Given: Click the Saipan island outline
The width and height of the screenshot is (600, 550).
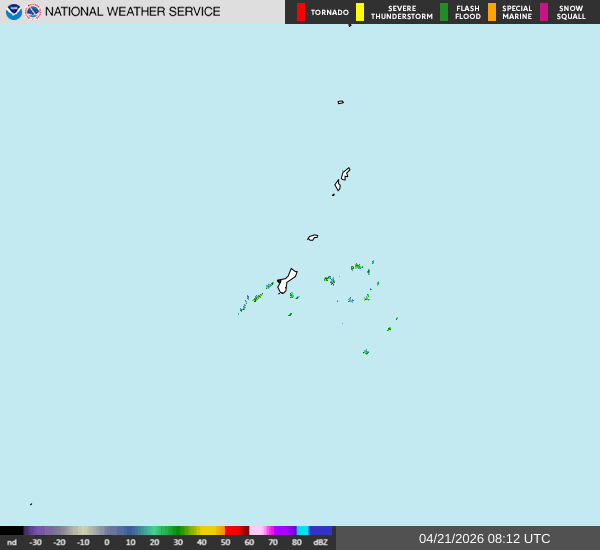Looking at the screenshot, I should (345, 173).
